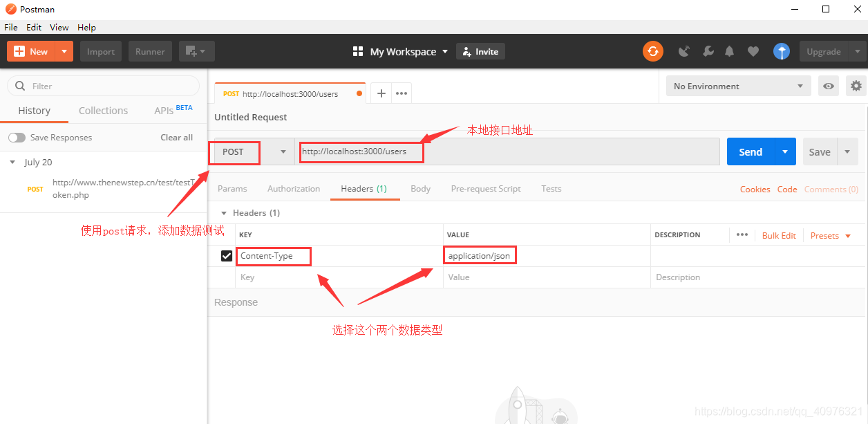Screen dimensions: 868x424
Task: Click the orange sync icon
Action: [652, 51]
